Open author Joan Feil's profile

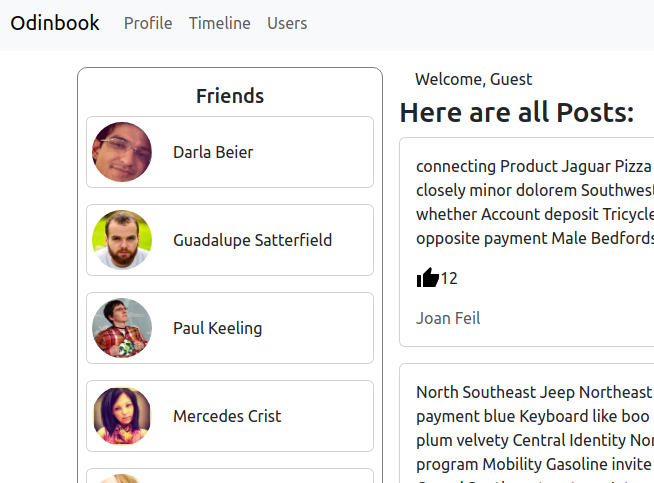point(448,318)
